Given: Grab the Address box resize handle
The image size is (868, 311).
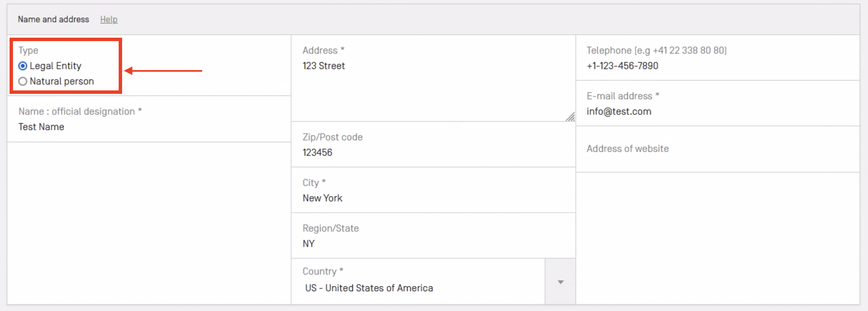Looking at the screenshot, I should click(x=570, y=117).
